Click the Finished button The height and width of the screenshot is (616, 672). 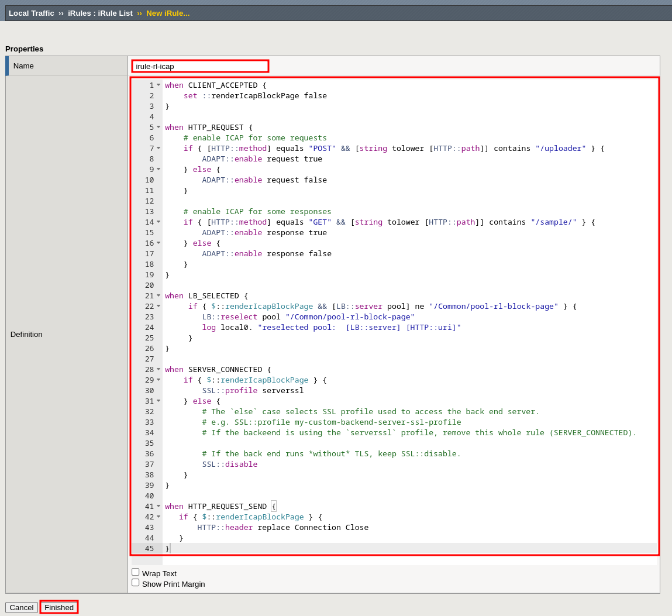coord(59,607)
